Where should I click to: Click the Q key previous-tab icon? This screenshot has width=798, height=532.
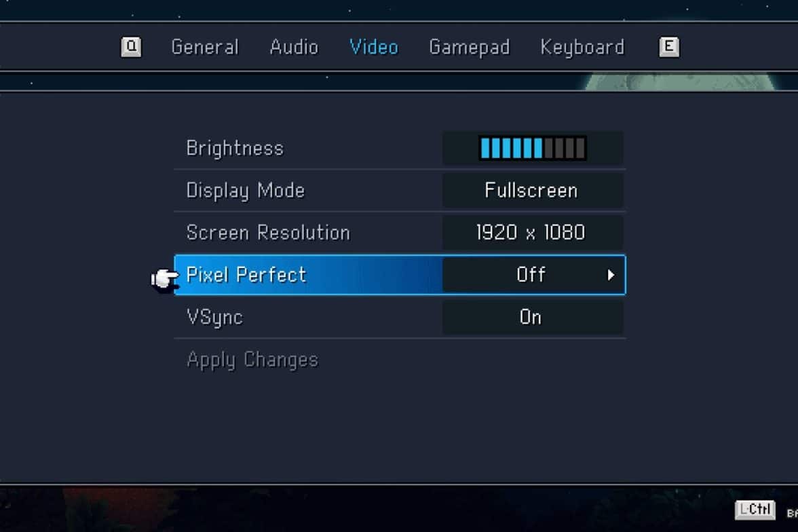tap(131, 47)
